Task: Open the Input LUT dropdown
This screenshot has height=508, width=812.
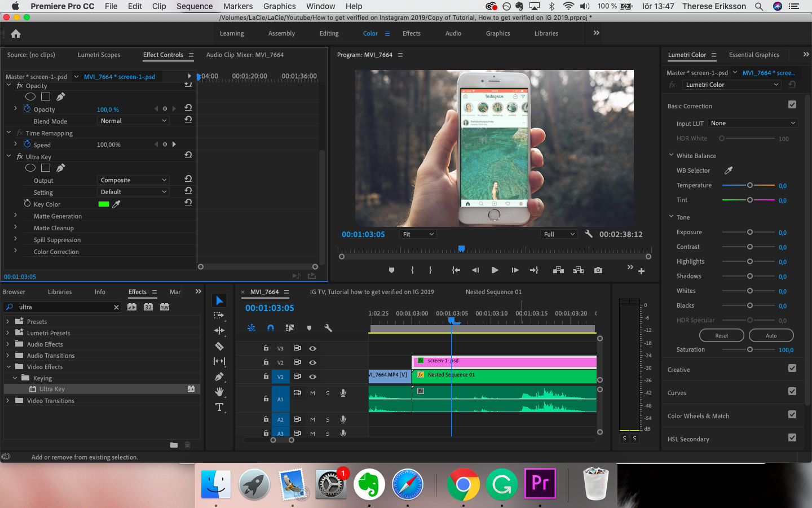Action: tap(752, 123)
